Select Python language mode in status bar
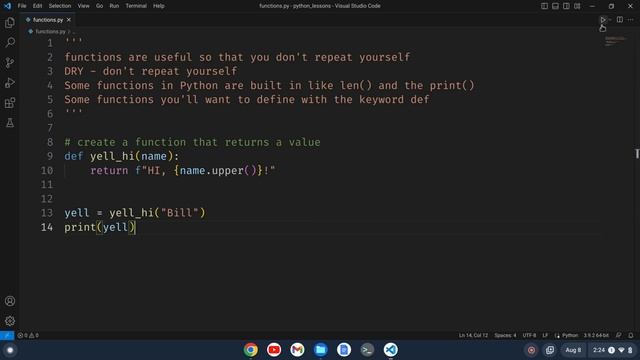The width and height of the screenshot is (640, 360). point(570,335)
